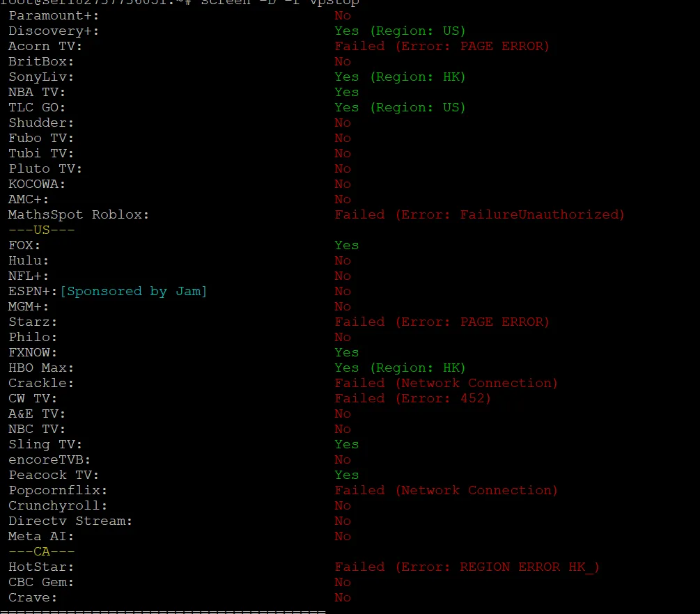The height and width of the screenshot is (614, 700).
Task: Click the HBO Max Yes (Region: HK) result
Action: click(x=400, y=368)
